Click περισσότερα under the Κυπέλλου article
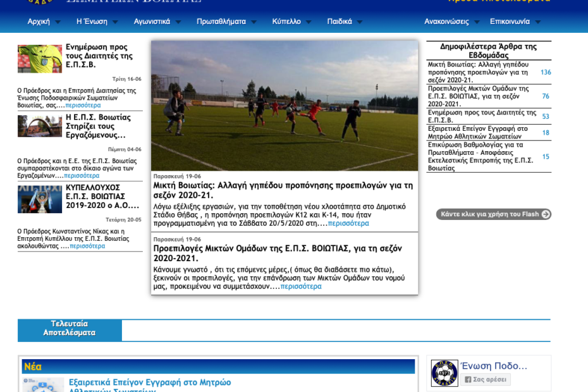 click(x=87, y=246)
